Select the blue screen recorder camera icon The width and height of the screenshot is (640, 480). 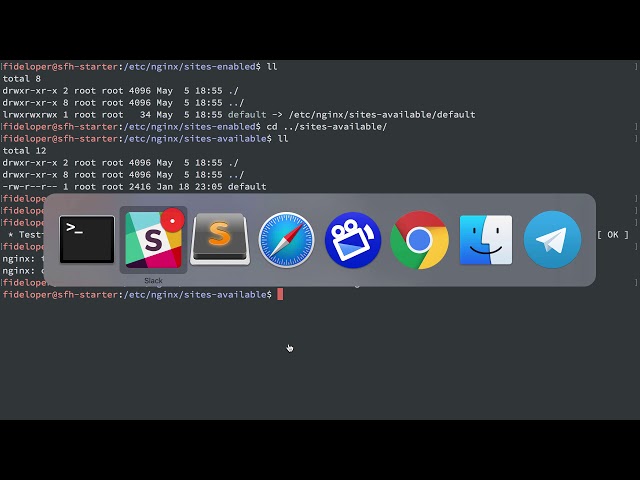tap(353, 240)
